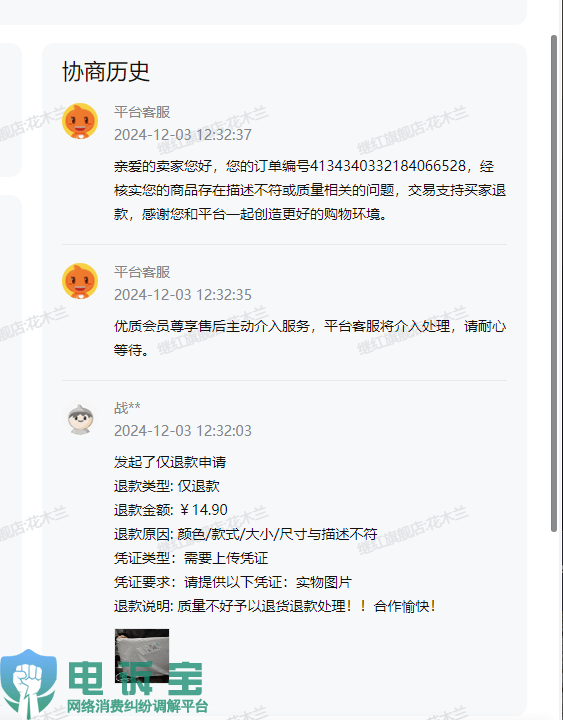Open the refund evidence photo thumbnail
This screenshot has width=563, height=720.
pos(142,656)
